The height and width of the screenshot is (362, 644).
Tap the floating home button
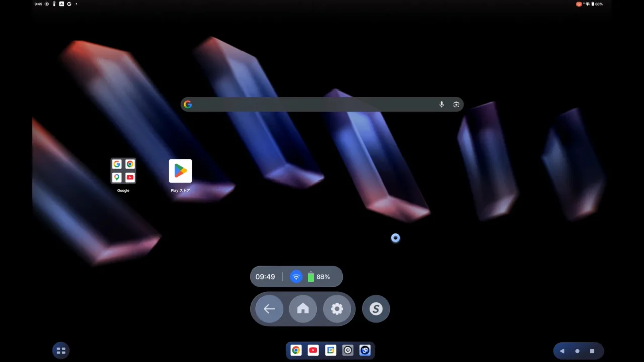pos(303,309)
